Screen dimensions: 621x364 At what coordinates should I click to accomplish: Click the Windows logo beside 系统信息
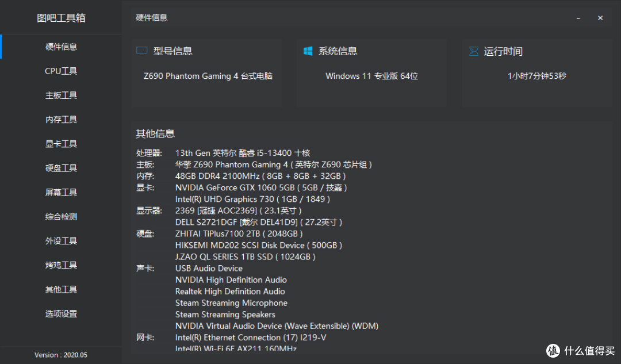point(308,51)
